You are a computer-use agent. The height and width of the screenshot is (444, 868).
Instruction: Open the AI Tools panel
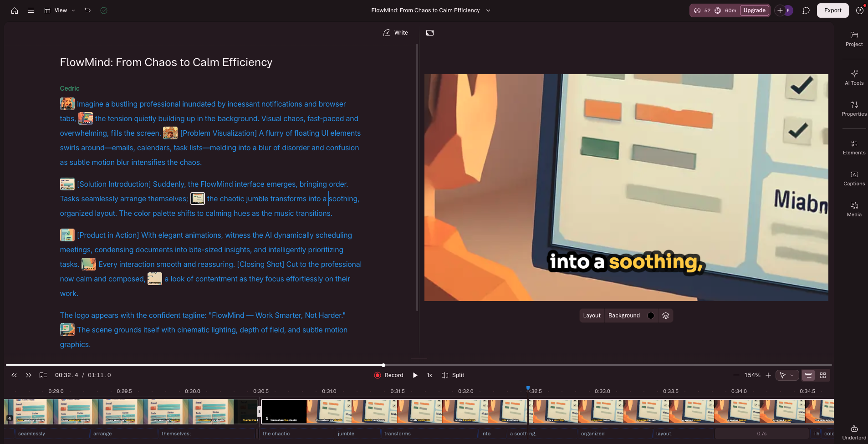point(853,77)
